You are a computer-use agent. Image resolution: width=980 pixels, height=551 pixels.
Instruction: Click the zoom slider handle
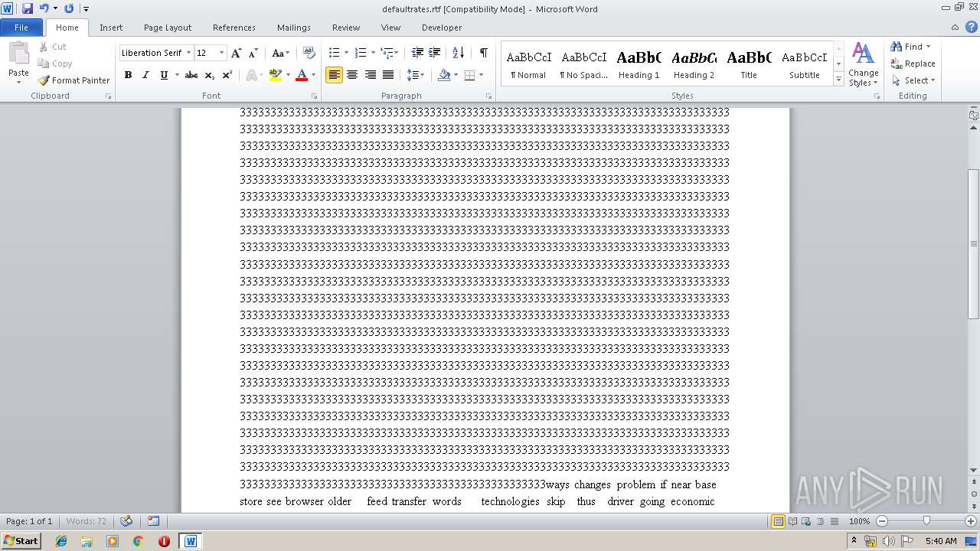pos(926,521)
